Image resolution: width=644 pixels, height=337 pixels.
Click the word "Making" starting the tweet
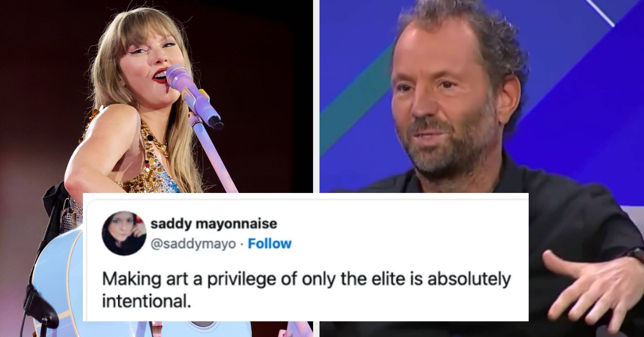131,279
